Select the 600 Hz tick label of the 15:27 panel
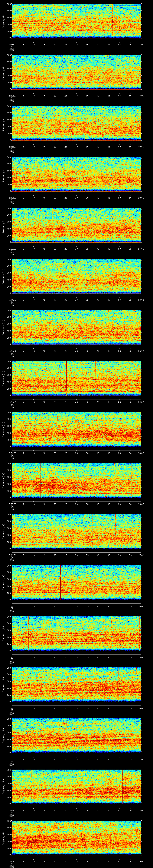The width and height of the screenshot is (153, 868). click(9, 579)
